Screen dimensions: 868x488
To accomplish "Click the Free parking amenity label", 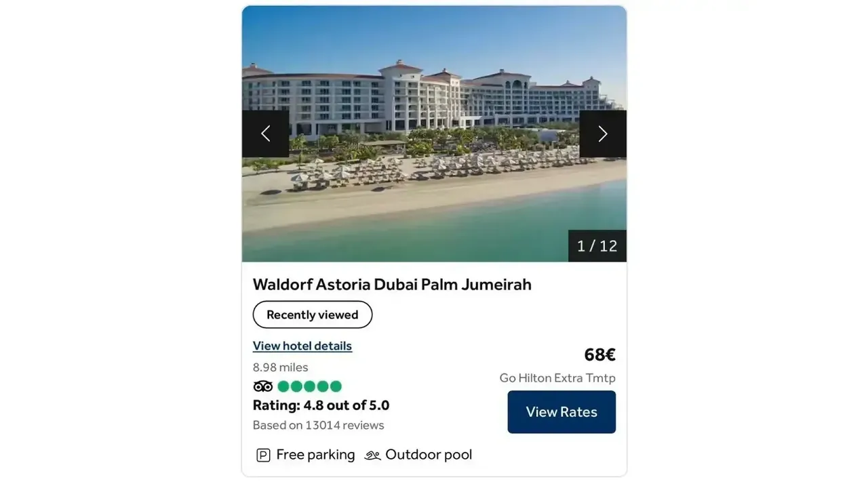I will click(316, 455).
